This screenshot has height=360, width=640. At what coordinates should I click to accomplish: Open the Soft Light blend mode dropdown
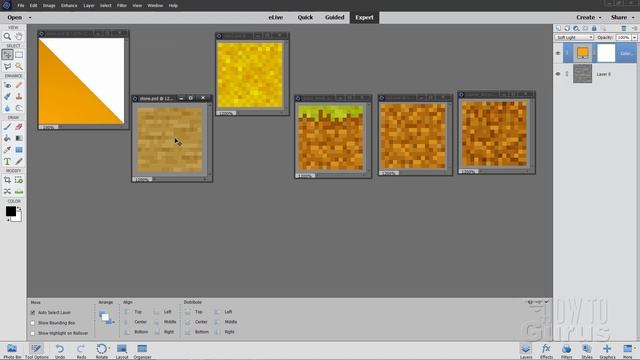click(574, 37)
